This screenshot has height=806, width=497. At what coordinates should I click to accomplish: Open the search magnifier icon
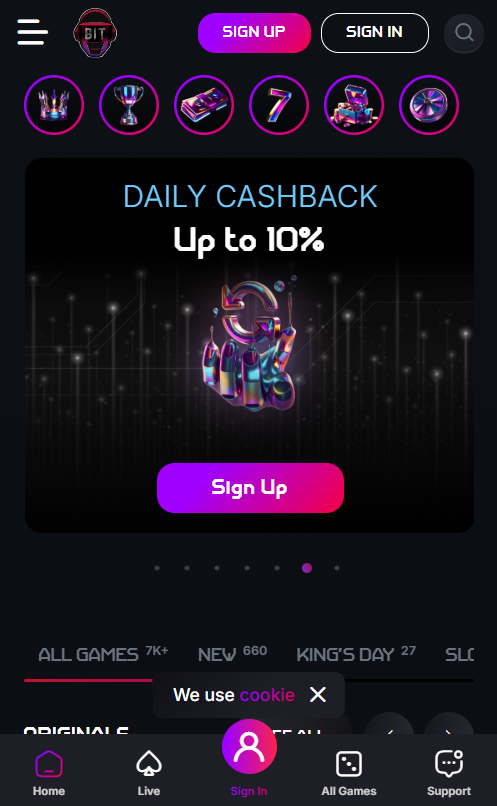pyautogui.click(x=464, y=33)
